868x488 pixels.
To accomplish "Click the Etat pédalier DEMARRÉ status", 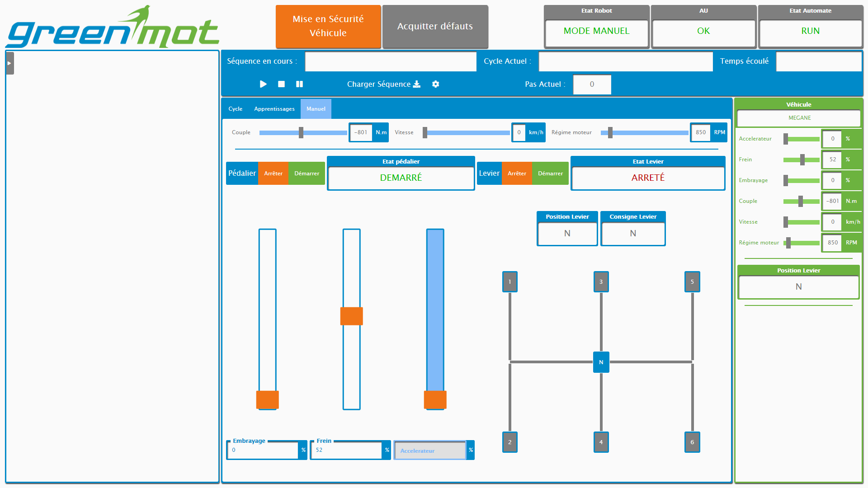I will pyautogui.click(x=401, y=178).
